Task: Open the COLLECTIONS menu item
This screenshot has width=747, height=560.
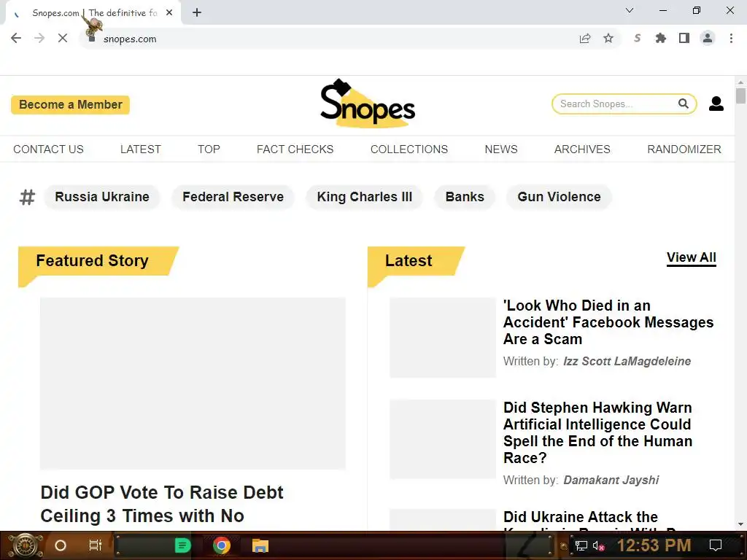Action: [x=409, y=149]
